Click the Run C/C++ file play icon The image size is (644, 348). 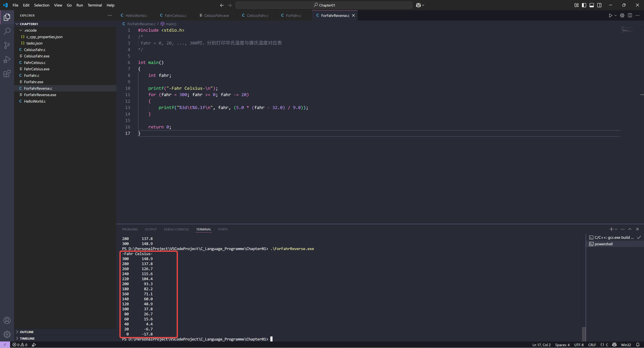[610, 15]
